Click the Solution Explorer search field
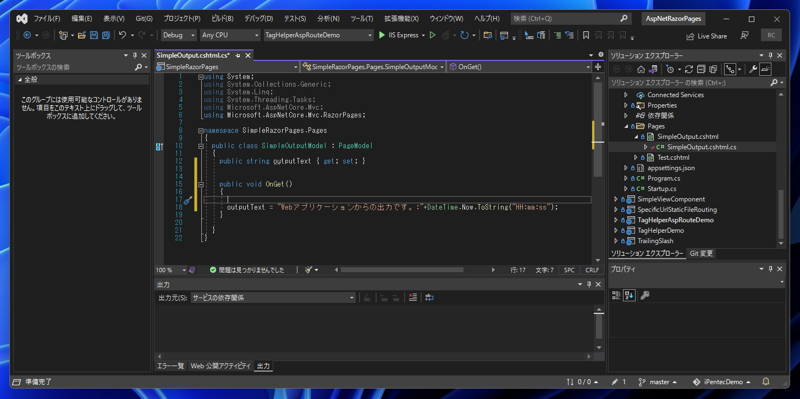800x399 pixels. click(696, 83)
